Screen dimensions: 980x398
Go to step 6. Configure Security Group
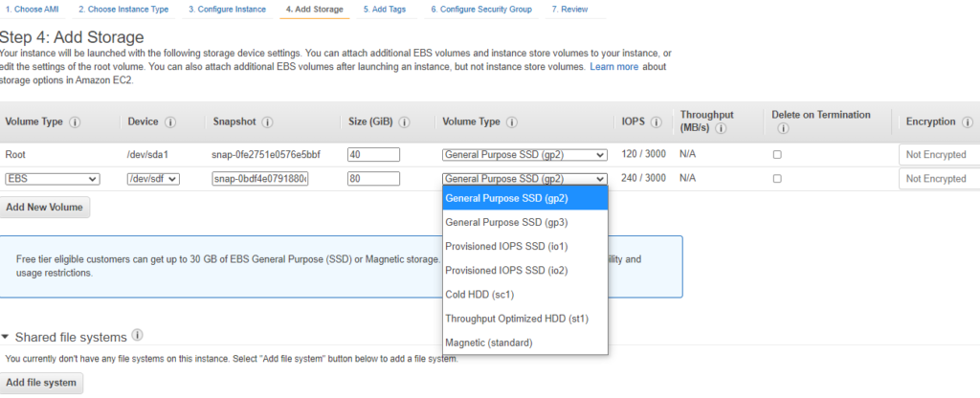coord(481,10)
